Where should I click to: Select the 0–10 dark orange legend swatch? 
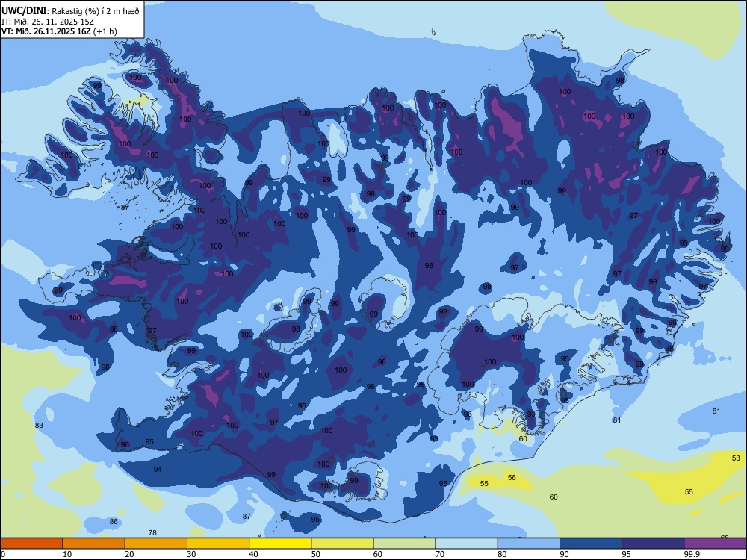click(x=31, y=544)
